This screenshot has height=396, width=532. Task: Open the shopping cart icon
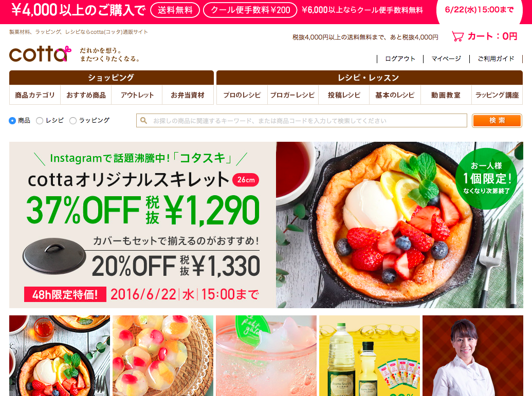point(457,36)
